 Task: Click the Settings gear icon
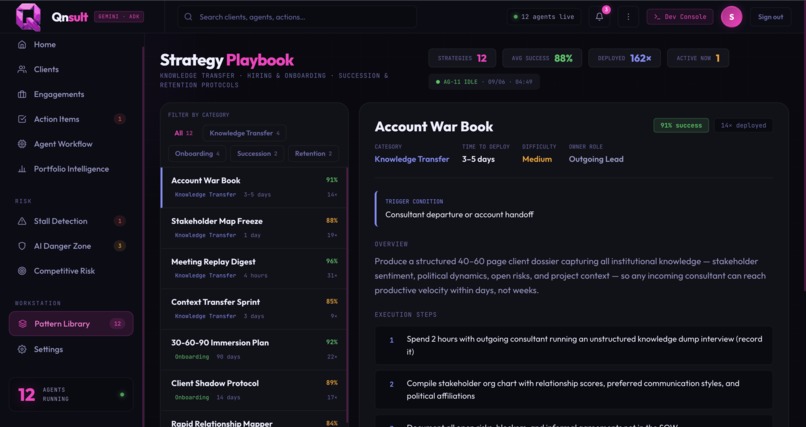[x=22, y=349]
